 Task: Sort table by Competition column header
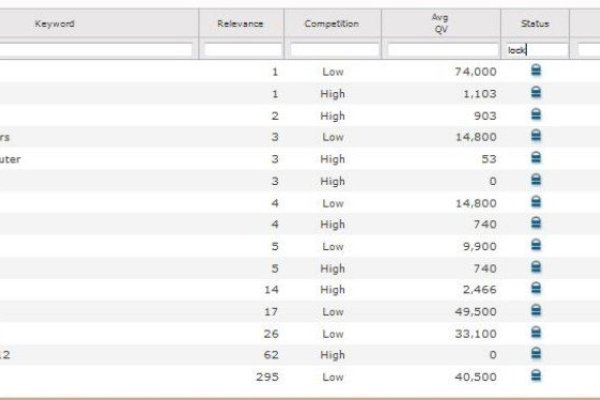pyautogui.click(x=334, y=23)
